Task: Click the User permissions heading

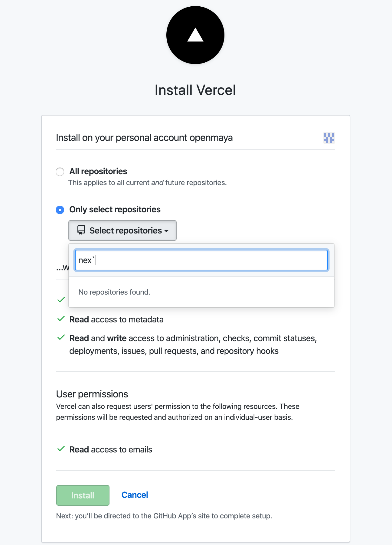Action: click(92, 394)
